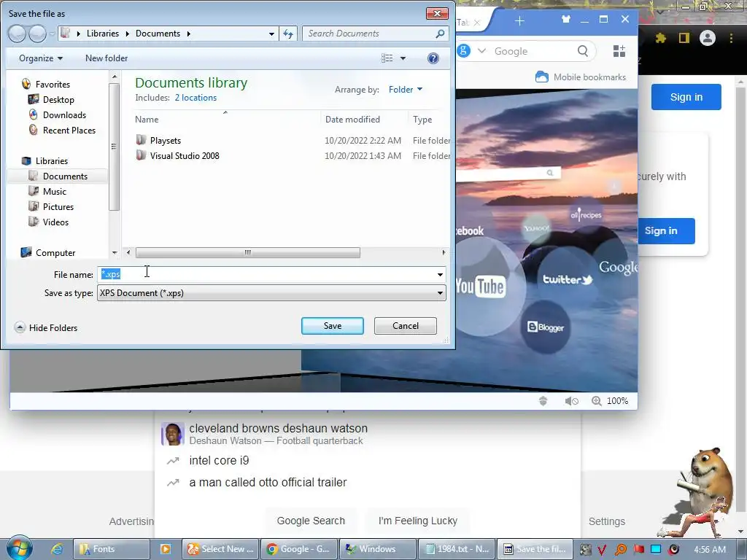
Task: Click the zoom 100% magnifier in status bar
Action: point(596,401)
